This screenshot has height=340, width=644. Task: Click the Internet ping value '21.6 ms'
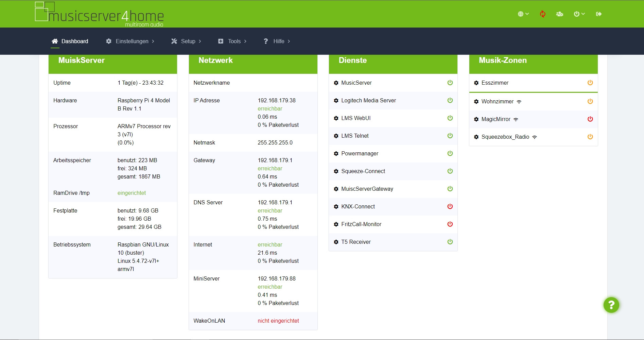click(x=267, y=253)
